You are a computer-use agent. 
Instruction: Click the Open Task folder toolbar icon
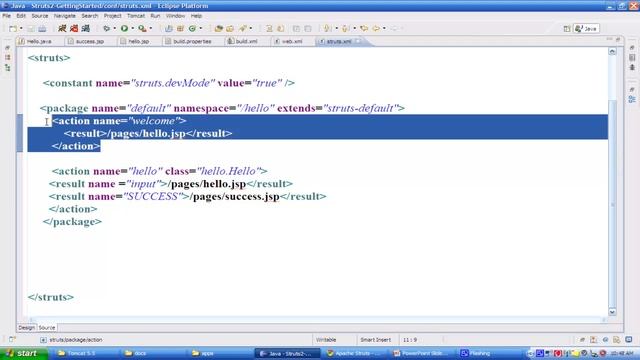[230, 29]
